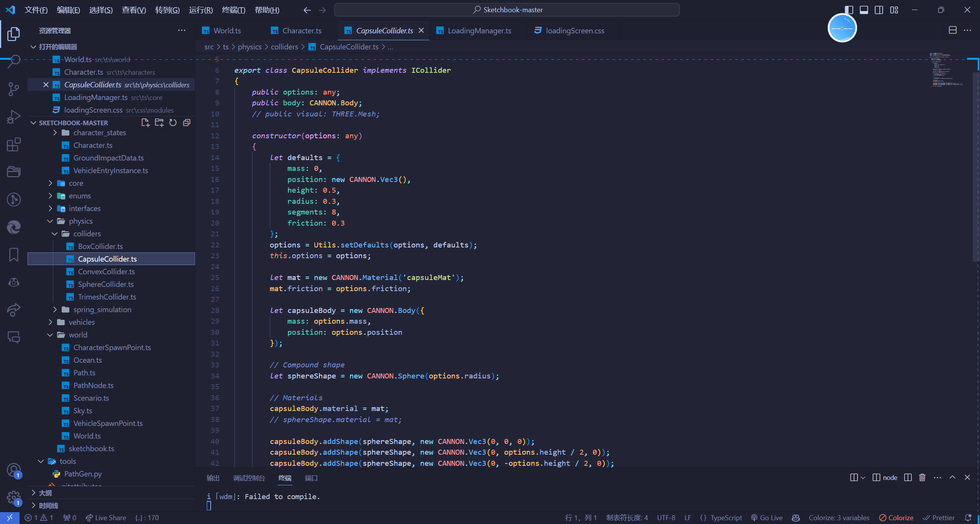Toggle the 终端 terminal tab
The image size is (980, 524).
click(x=284, y=478)
